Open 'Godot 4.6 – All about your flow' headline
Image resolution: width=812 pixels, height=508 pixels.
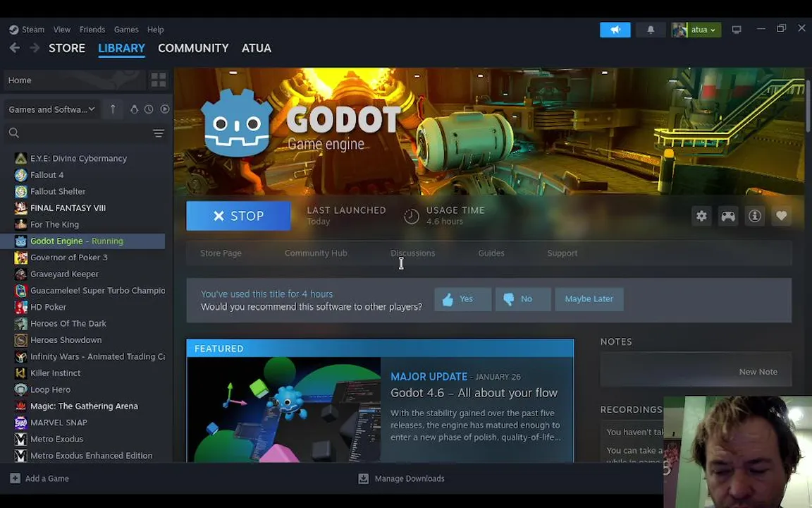(474, 393)
